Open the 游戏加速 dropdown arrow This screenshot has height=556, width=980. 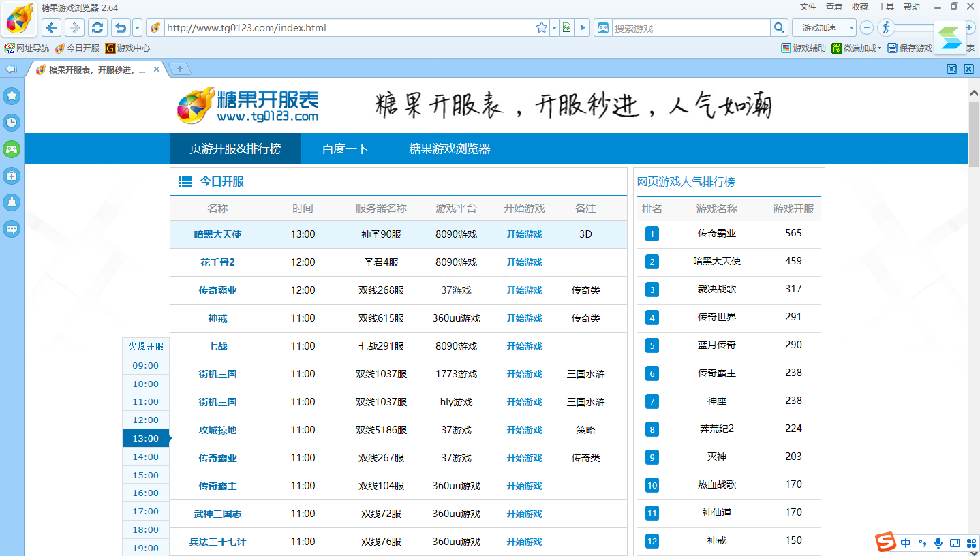[851, 28]
